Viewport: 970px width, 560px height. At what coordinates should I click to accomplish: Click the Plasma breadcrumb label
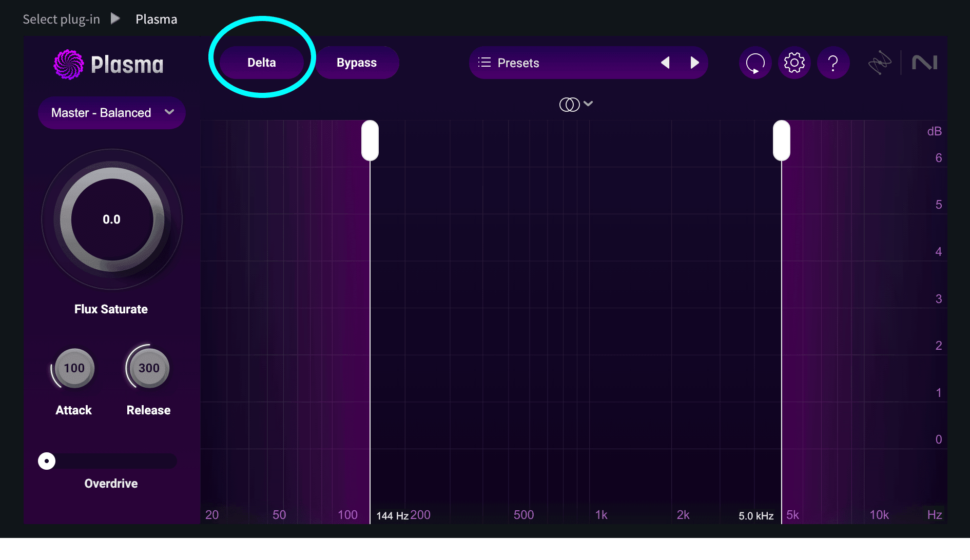coord(157,19)
